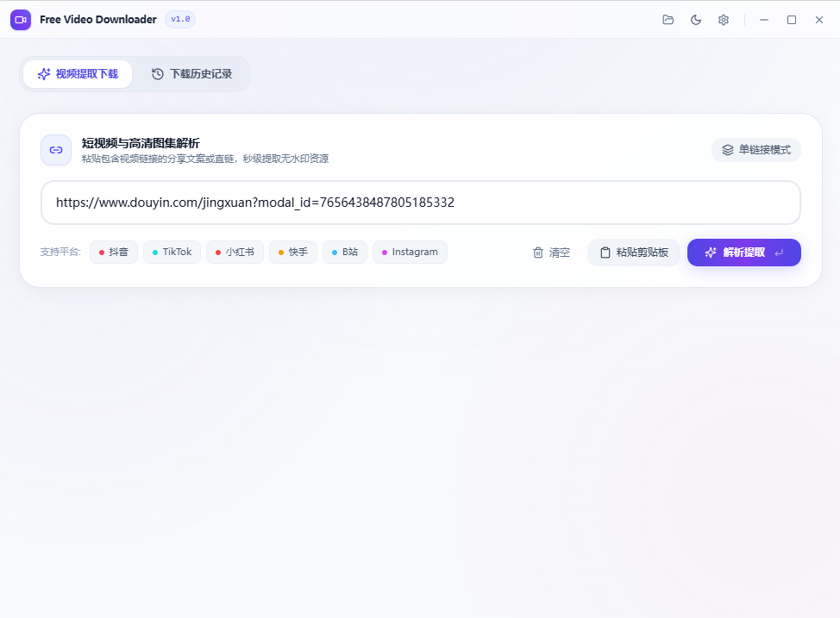840x618 pixels.
Task: Close the application window
Action: coord(819,20)
